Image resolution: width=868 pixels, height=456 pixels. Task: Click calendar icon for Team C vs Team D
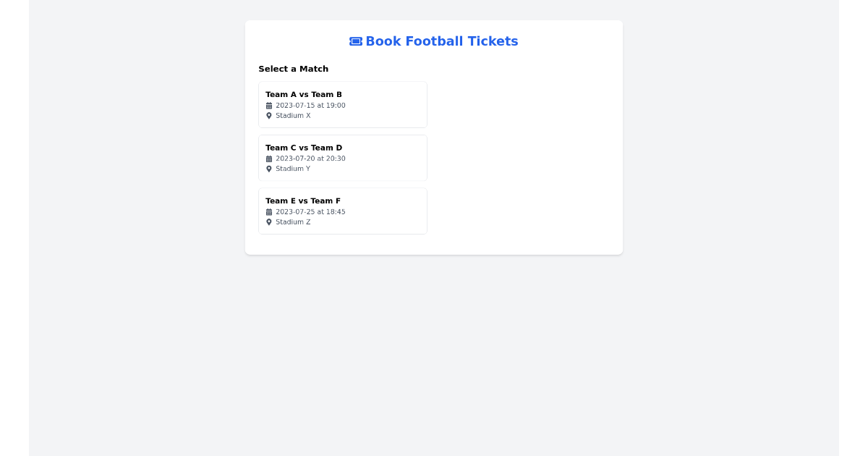[269, 159]
